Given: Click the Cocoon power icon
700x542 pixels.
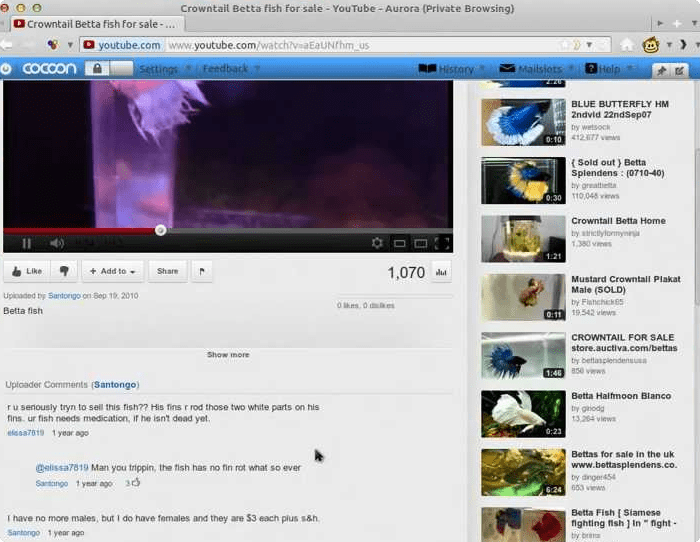Looking at the screenshot, I should click(x=7, y=69).
